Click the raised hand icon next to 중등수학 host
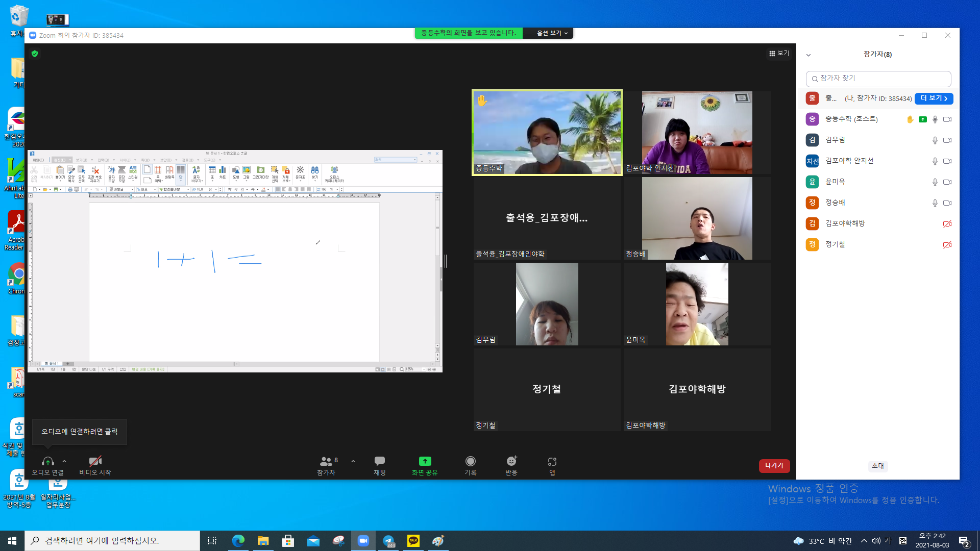Image resolution: width=980 pixels, height=551 pixels. 910,119
